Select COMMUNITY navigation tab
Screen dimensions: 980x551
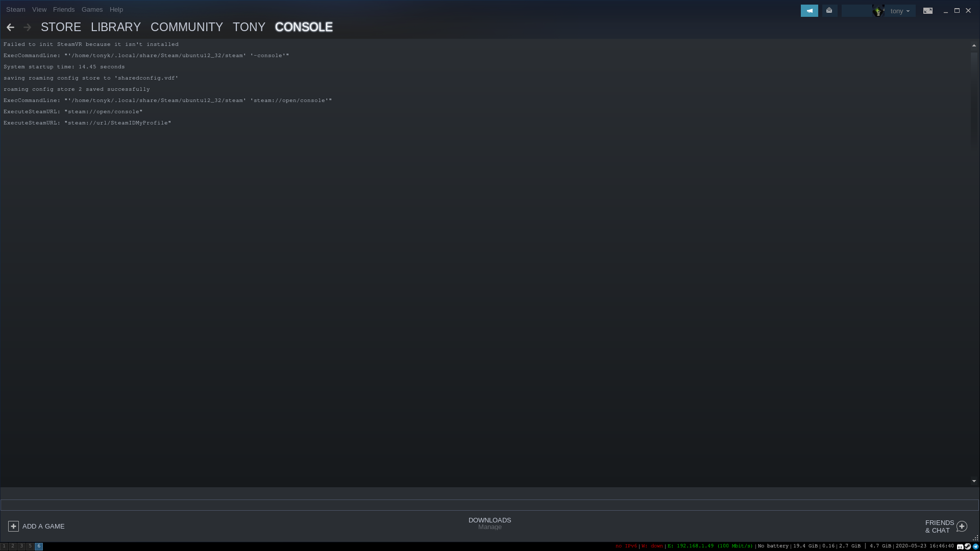tap(186, 27)
